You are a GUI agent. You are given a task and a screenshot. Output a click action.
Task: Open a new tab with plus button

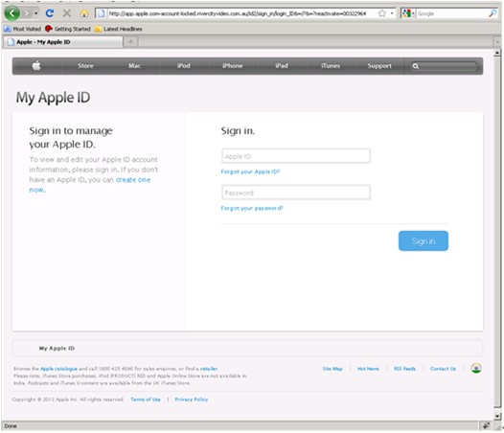tap(131, 42)
